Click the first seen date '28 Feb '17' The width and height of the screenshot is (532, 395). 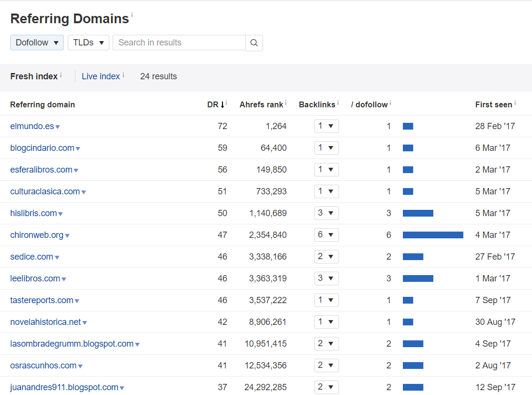(495, 126)
